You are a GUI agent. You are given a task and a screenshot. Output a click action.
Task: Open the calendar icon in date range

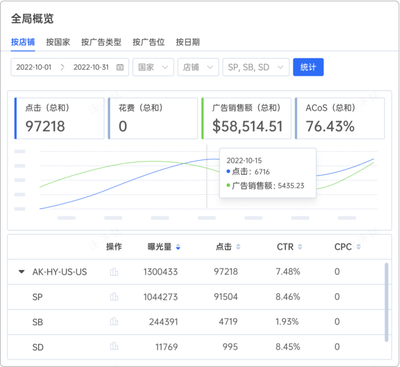click(120, 67)
